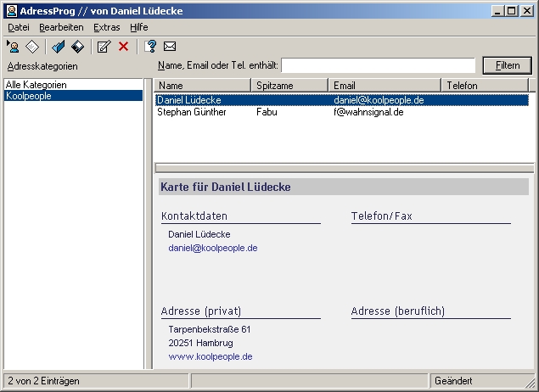Image resolution: width=539 pixels, height=392 pixels.
Task: Select the Stephan Günther contact row
Action: coord(192,112)
